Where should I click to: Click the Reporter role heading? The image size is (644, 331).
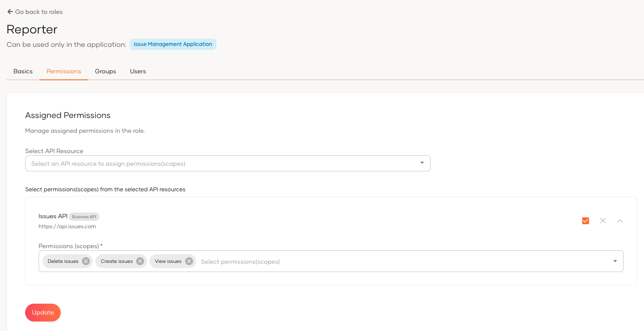(x=32, y=29)
